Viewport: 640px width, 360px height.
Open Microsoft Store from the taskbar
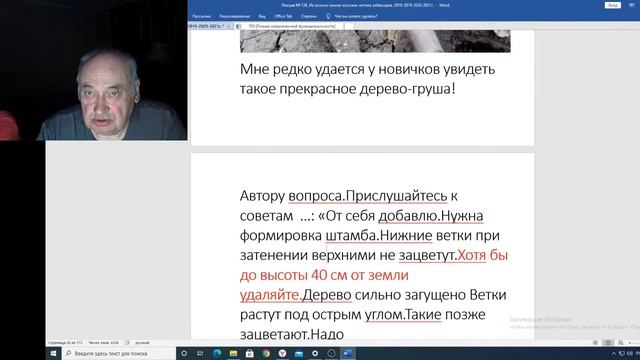250,353
